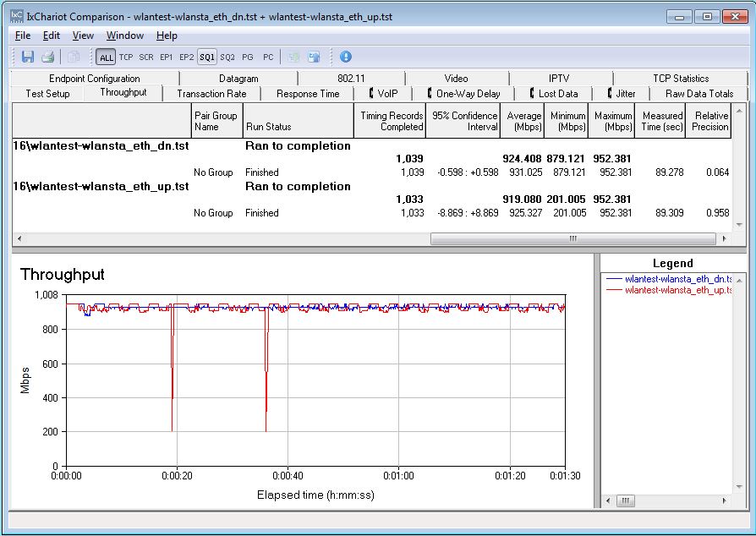Image resolution: width=756 pixels, height=536 pixels.
Task: Click the blue info help icon
Action: pyautogui.click(x=346, y=57)
